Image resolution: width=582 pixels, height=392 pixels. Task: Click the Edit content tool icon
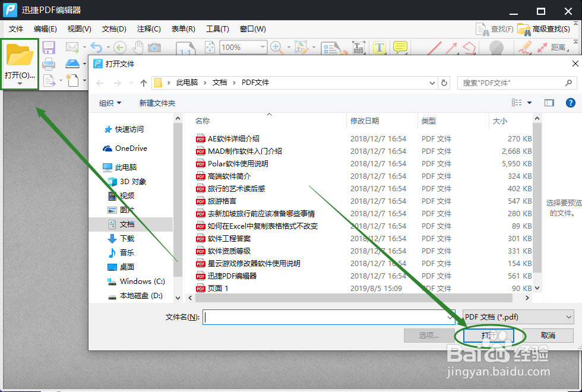[302, 47]
